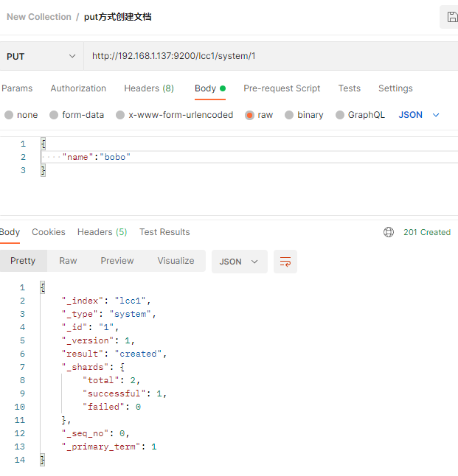This screenshot has width=458, height=476.
Task: Open the PUT method dropdown
Action: point(41,56)
